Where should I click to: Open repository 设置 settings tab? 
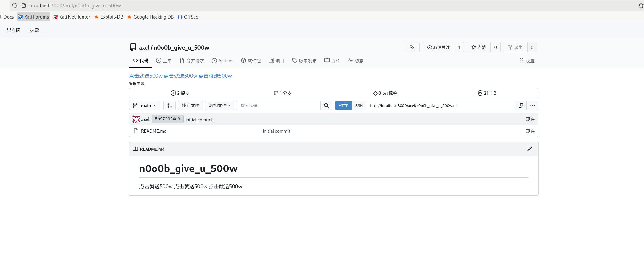pyautogui.click(x=527, y=61)
